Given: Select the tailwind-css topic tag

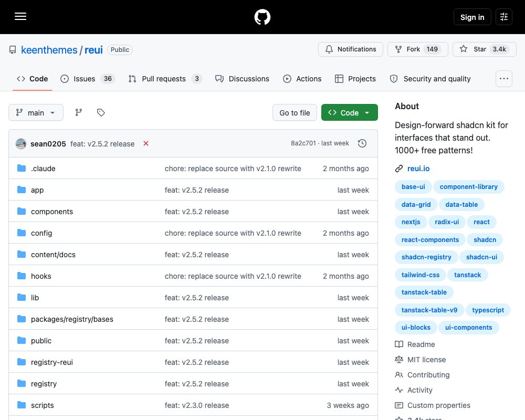Looking at the screenshot, I should (x=420, y=275).
